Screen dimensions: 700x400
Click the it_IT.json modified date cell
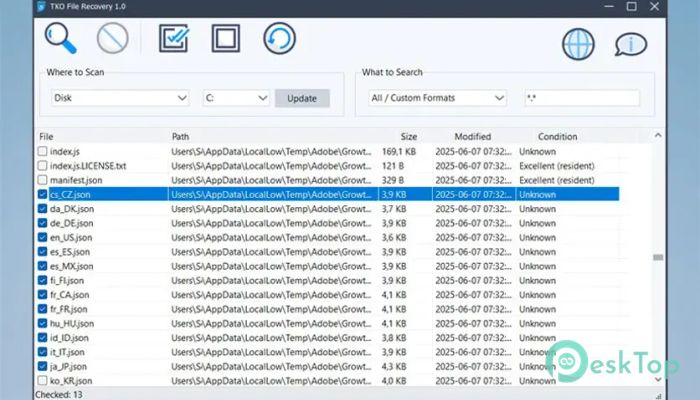[x=473, y=352]
